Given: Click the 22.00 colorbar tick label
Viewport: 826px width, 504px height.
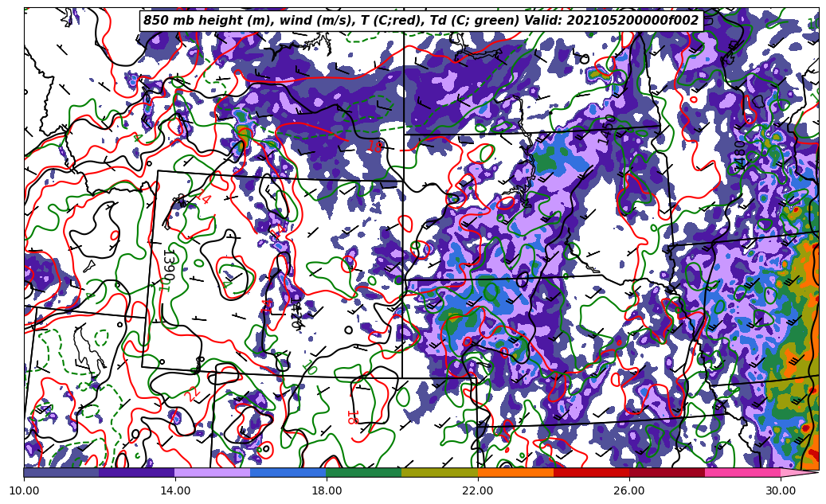Looking at the screenshot, I should coord(478,490).
